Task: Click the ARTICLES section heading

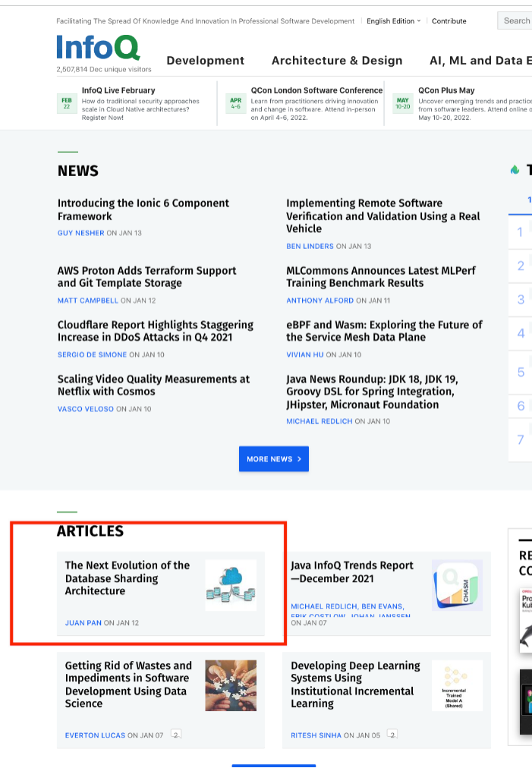Action: click(90, 531)
